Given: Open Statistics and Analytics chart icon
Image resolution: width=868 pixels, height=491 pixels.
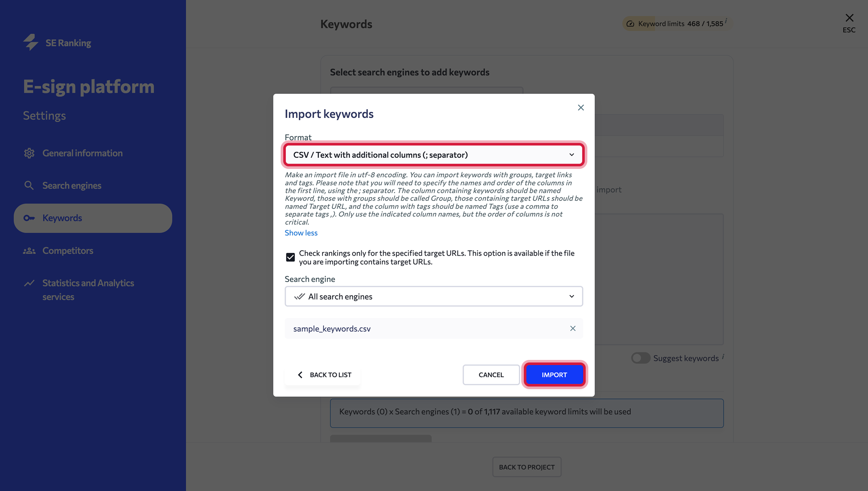Looking at the screenshot, I should click(30, 283).
